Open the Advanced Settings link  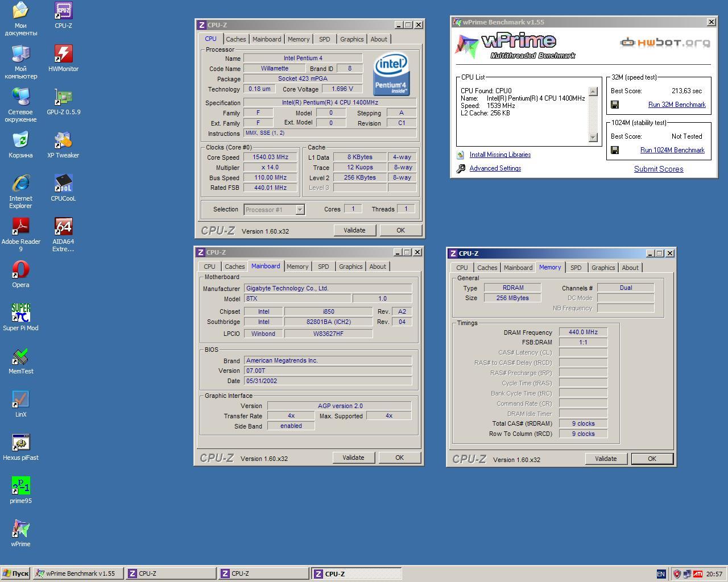495,168
